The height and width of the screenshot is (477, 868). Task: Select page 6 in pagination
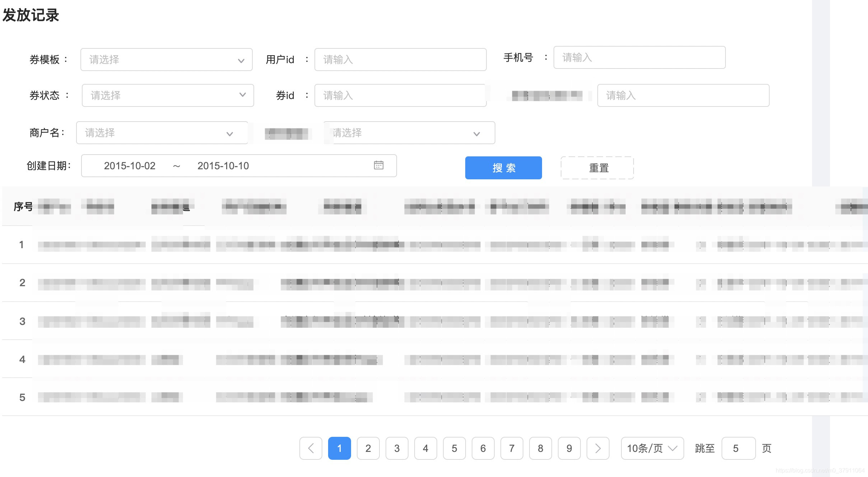click(483, 448)
